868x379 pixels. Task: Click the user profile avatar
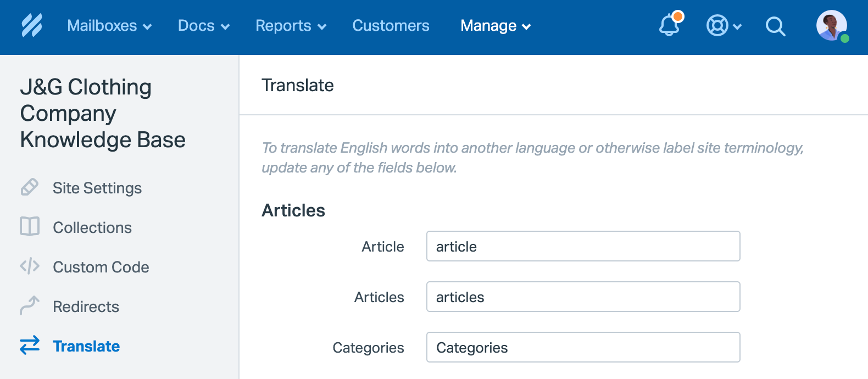click(832, 25)
